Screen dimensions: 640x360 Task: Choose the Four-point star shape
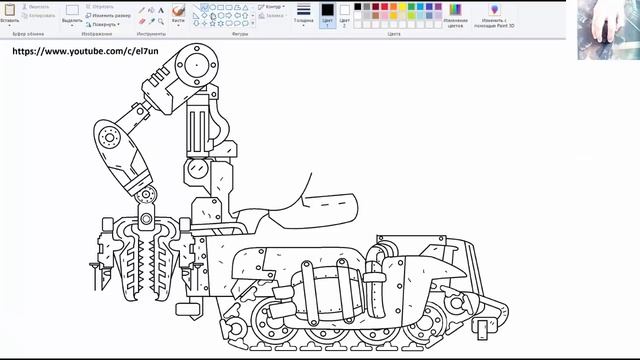point(204,23)
